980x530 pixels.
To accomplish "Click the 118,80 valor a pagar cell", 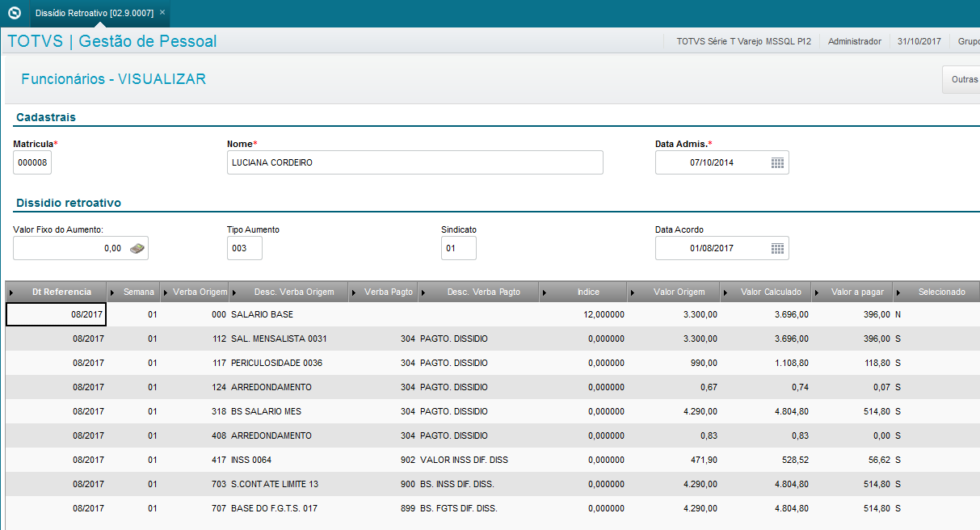I will [x=876, y=363].
